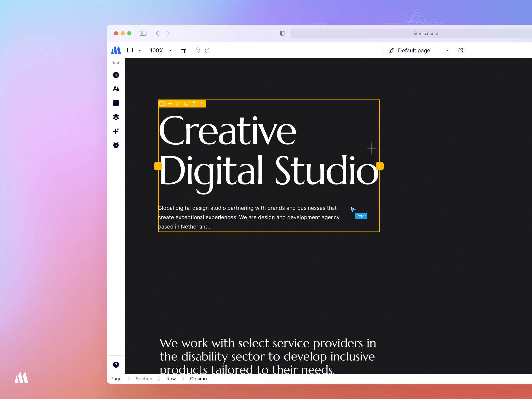This screenshot has width=532, height=399.
Task: Edit the selected block with the pencil icon
Action: click(x=178, y=104)
